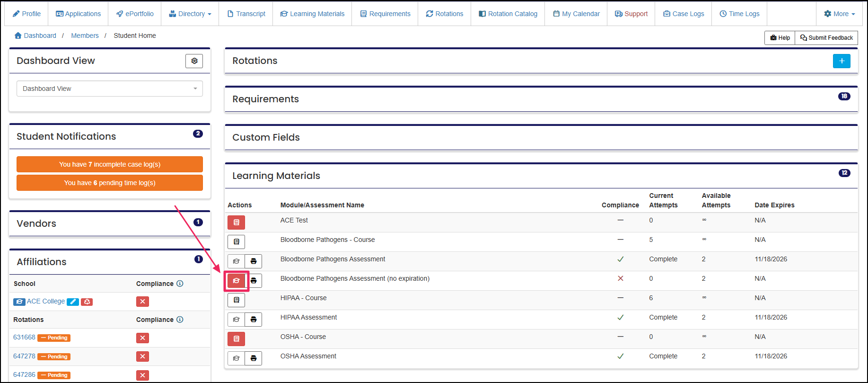Viewport: 868px width, 383px height.
Task: Open Learning Materials nav item
Action: 312,14
